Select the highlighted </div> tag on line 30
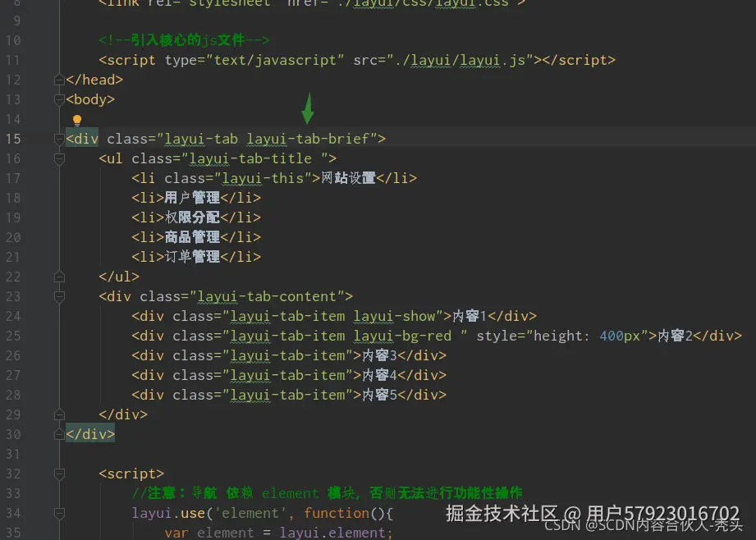This screenshot has height=540, width=756. coord(90,434)
